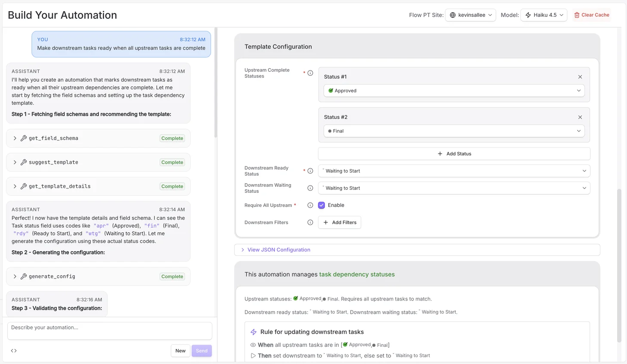Screen dimensions: 627x364
Task: Click the info icon beside Downstream Filters
Action: coord(310,222)
